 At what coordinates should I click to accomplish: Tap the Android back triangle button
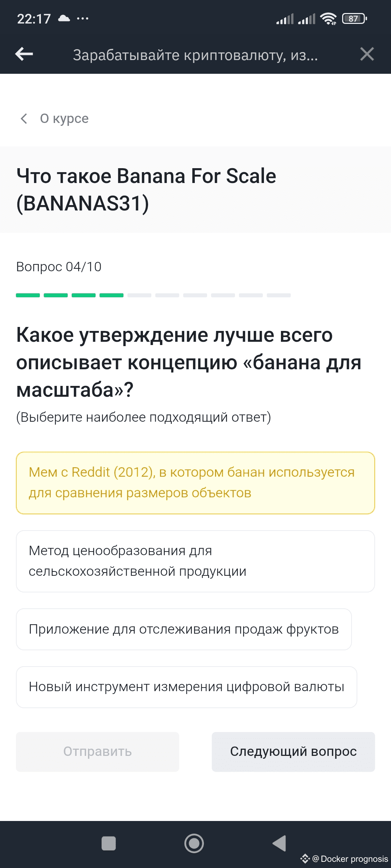[x=279, y=843]
